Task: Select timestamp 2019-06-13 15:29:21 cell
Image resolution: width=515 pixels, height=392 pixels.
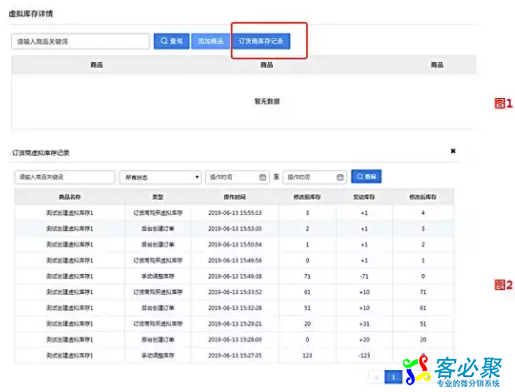Action: tap(235, 324)
